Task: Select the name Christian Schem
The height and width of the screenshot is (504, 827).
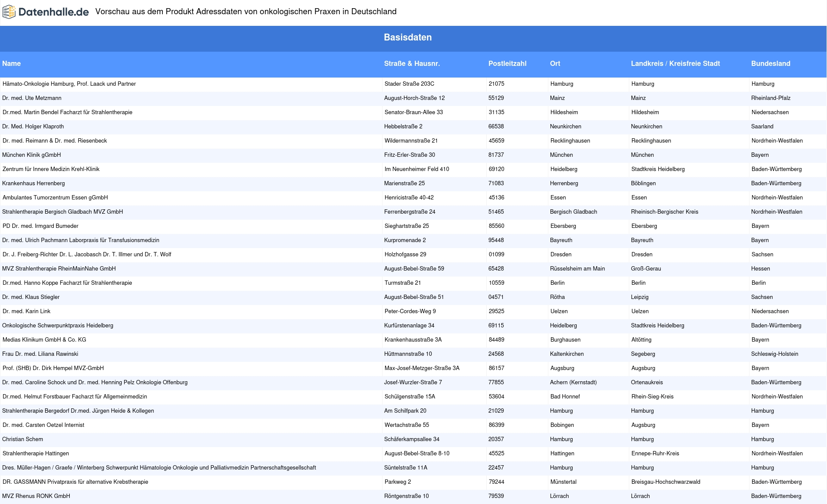Action: click(x=22, y=439)
